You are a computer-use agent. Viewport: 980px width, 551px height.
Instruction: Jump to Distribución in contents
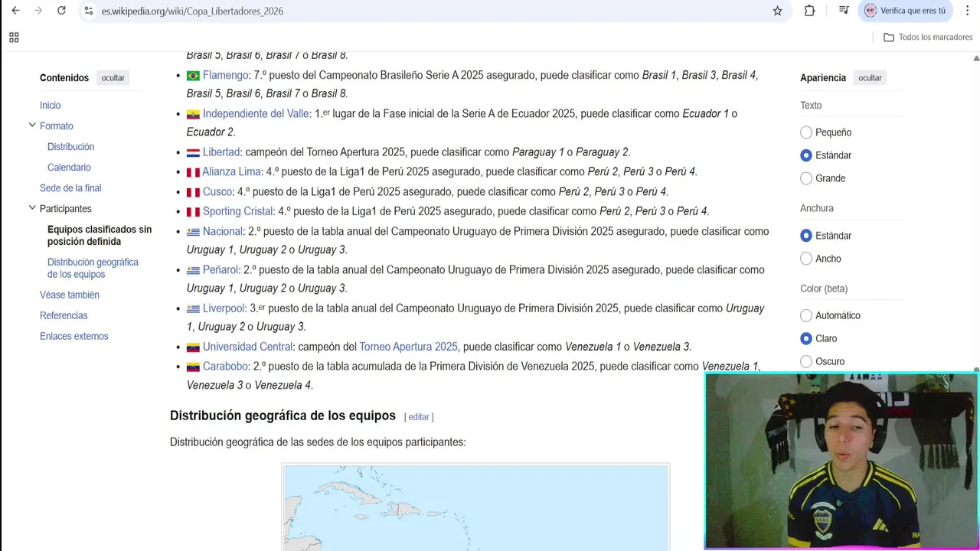[x=70, y=147]
